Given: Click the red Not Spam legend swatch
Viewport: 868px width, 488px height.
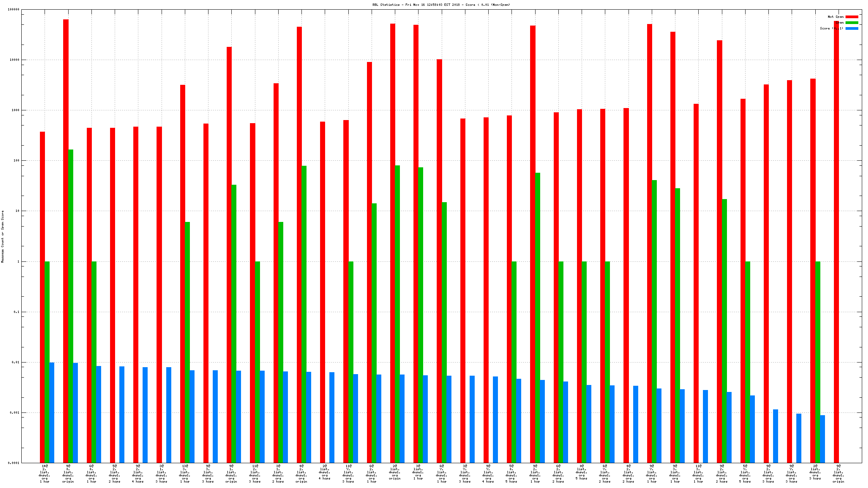Looking at the screenshot, I should (852, 17).
